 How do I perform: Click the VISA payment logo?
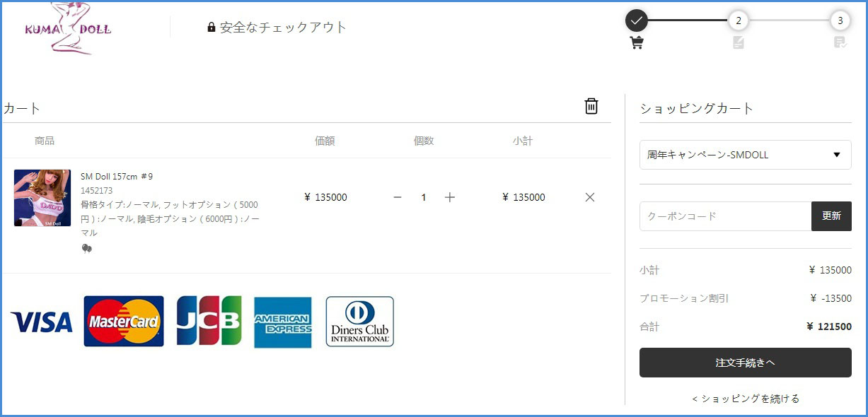42,322
